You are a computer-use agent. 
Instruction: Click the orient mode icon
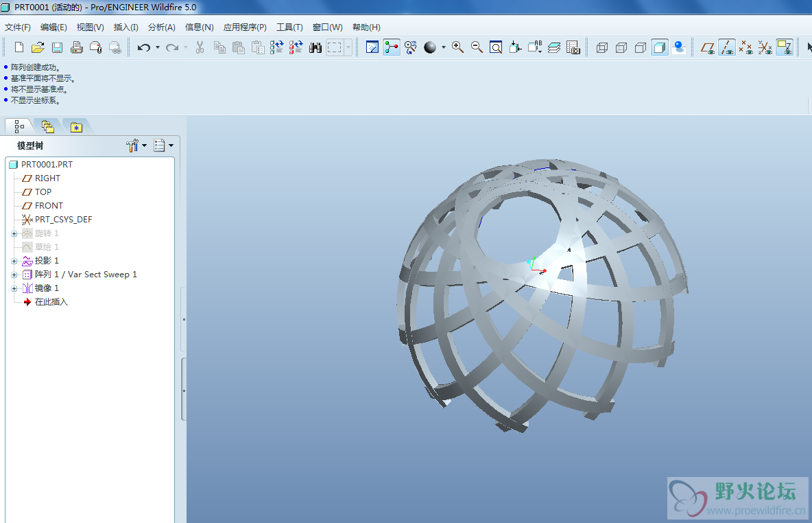point(411,47)
